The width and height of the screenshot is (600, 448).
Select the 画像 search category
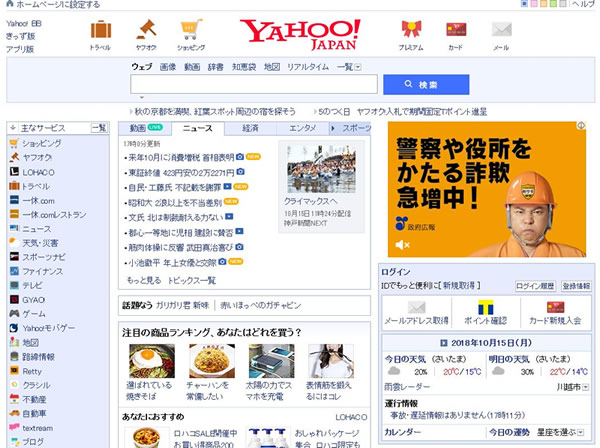168,67
